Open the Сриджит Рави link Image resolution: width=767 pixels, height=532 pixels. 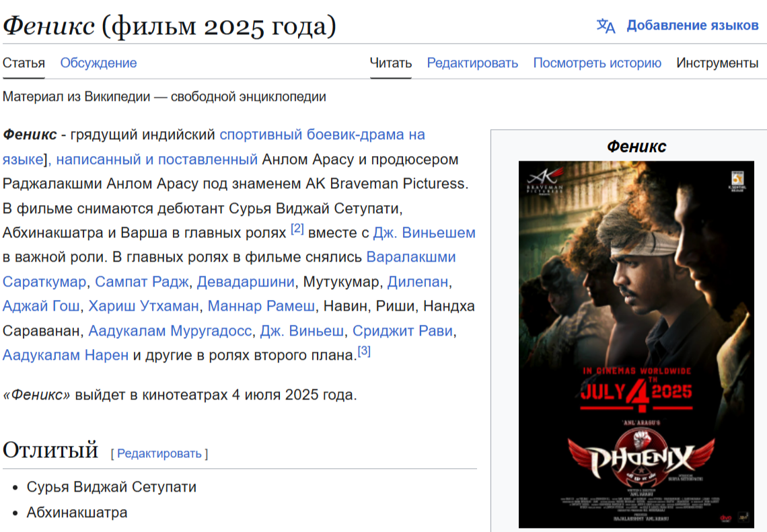click(402, 331)
